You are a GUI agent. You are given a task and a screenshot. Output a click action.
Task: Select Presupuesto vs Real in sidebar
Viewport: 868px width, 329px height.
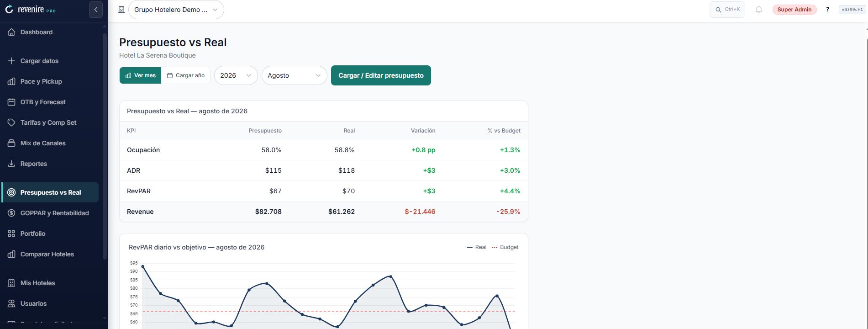pyautogui.click(x=50, y=192)
